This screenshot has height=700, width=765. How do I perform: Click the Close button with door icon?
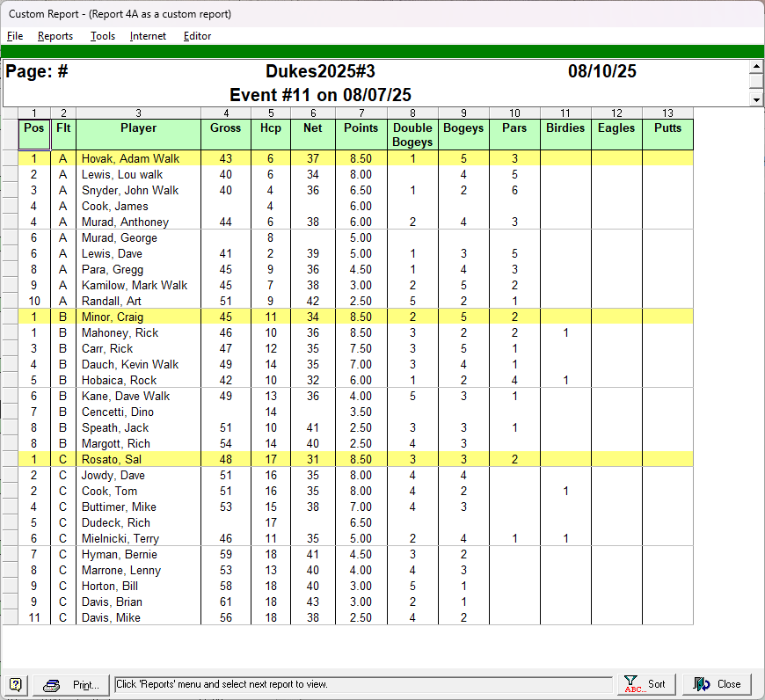coord(718,684)
